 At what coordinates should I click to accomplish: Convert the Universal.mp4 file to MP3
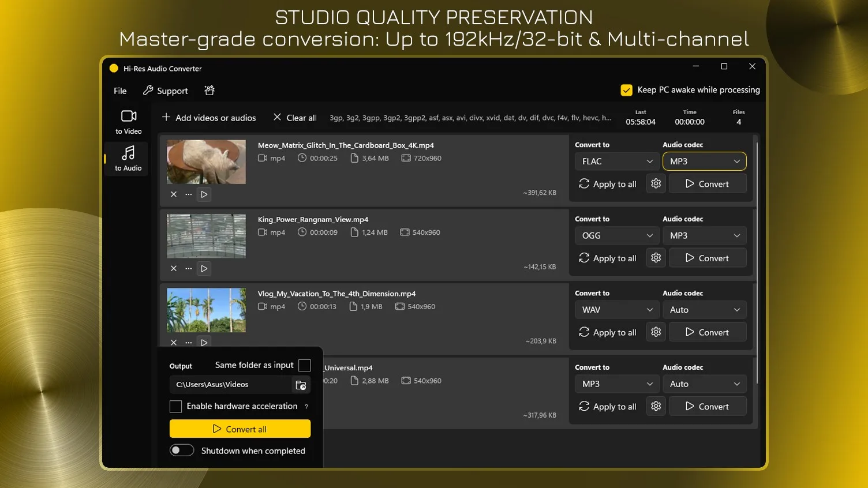pyautogui.click(x=708, y=406)
